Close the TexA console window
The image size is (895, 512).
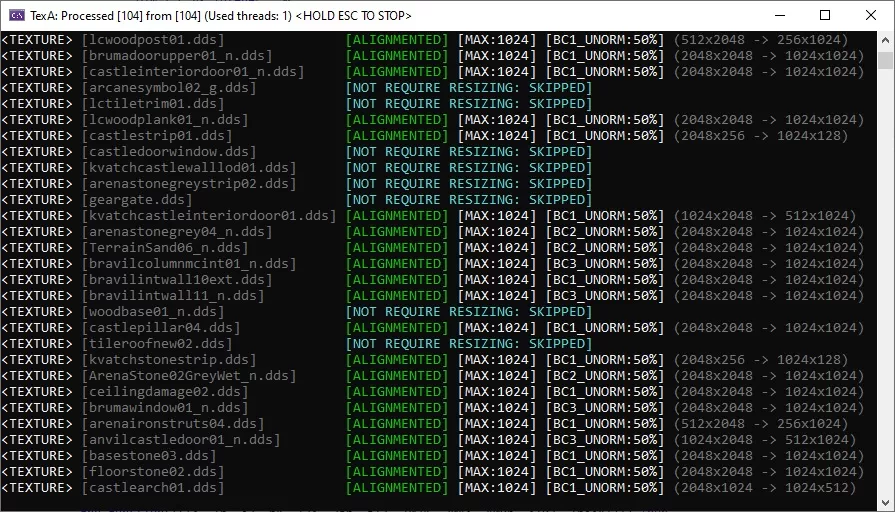coord(870,15)
